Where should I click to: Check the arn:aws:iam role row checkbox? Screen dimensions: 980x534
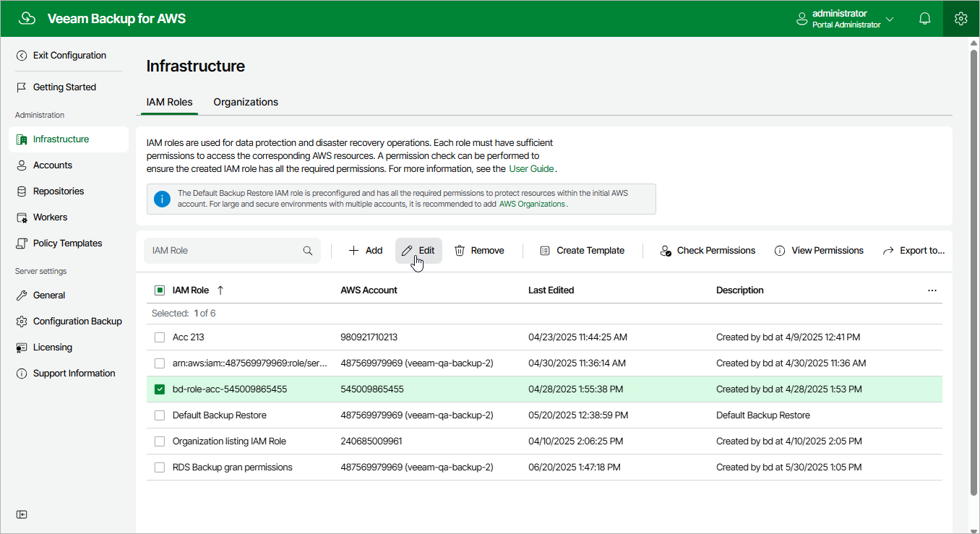click(160, 363)
